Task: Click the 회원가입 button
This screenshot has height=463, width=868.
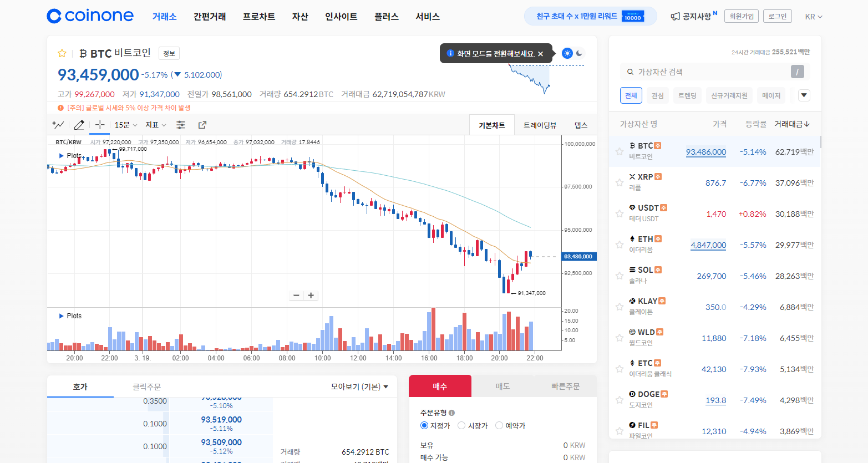Action: pos(742,16)
